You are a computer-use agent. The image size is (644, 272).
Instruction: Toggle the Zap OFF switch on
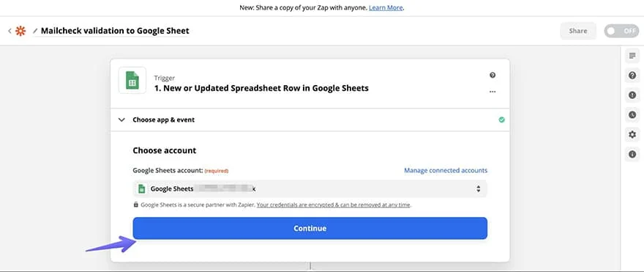(621, 31)
